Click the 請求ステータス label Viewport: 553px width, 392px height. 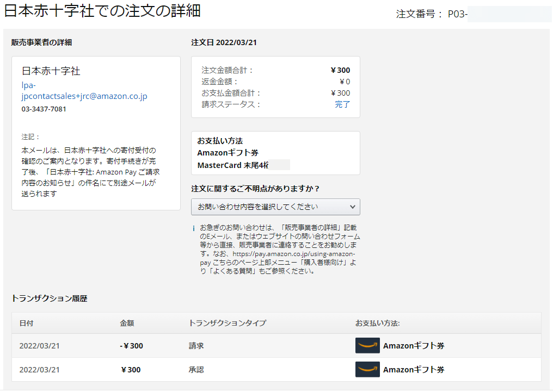[231, 104]
